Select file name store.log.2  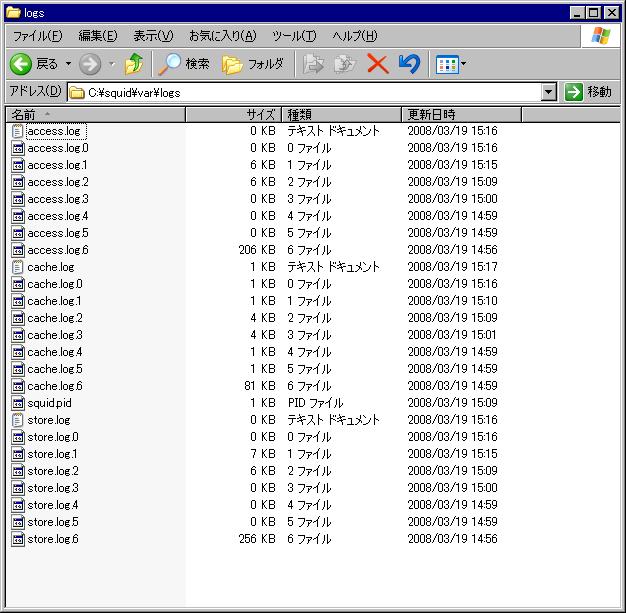click(53, 471)
